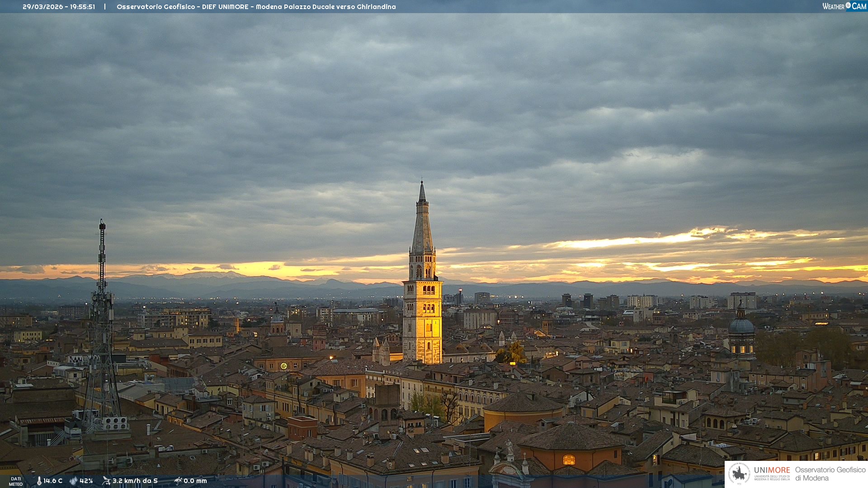The width and height of the screenshot is (868, 488).
Task: Click the rain umbrella precipitation icon
Action: (178, 481)
